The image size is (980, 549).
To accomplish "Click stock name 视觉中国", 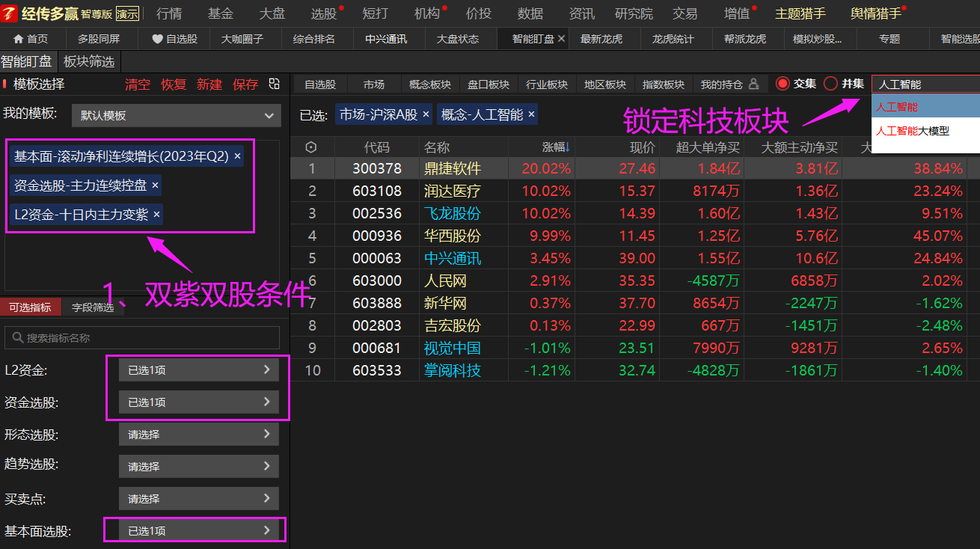I will pos(452,348).
